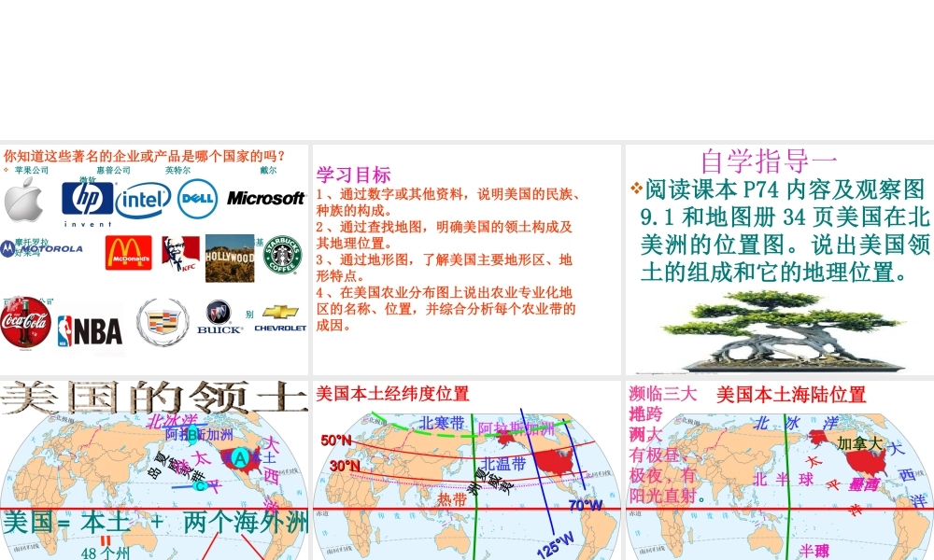Image resolution: width=934 pixels, height=560 pixels.
Task: Select the Coca-Cola red circle logo
Action: [25, 323]
